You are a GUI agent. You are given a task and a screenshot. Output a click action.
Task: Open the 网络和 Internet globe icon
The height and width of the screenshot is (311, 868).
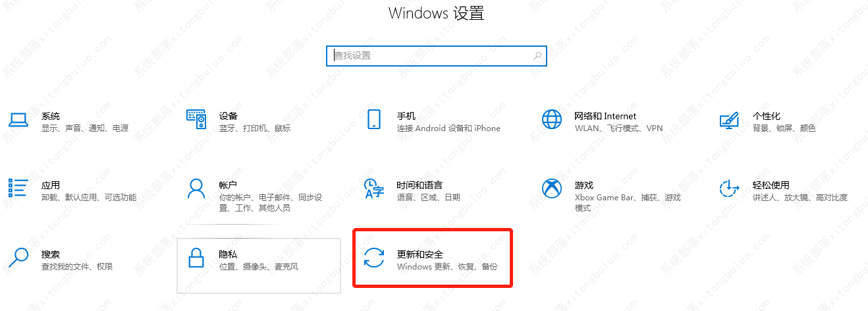552,119
